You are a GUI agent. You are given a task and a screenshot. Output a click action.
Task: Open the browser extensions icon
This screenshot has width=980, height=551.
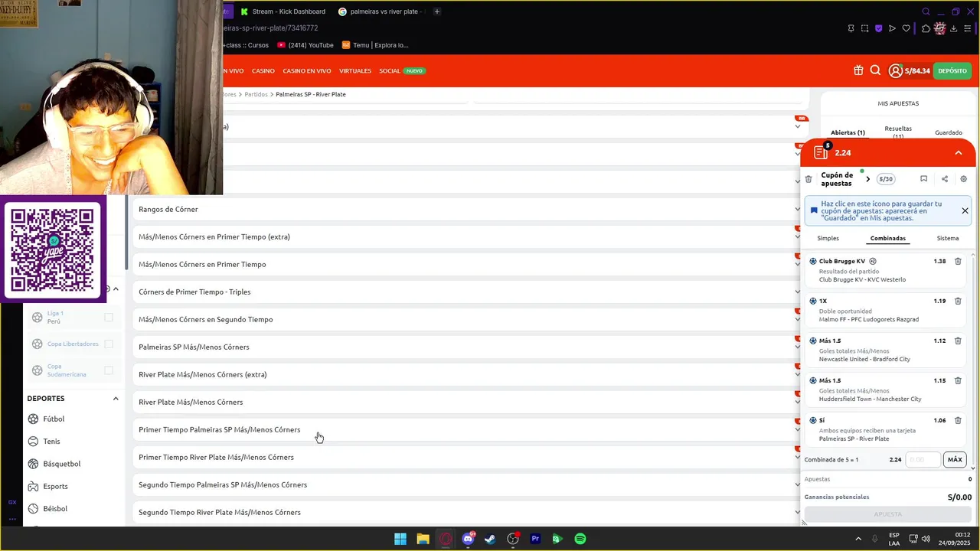[x=926, y=28]
